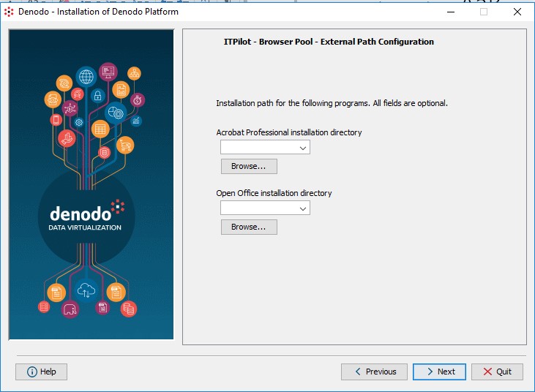Open the Open Office directory dropdown arrow
The width and height of the screenshot is (535, 392).
(x=303, y=208)
